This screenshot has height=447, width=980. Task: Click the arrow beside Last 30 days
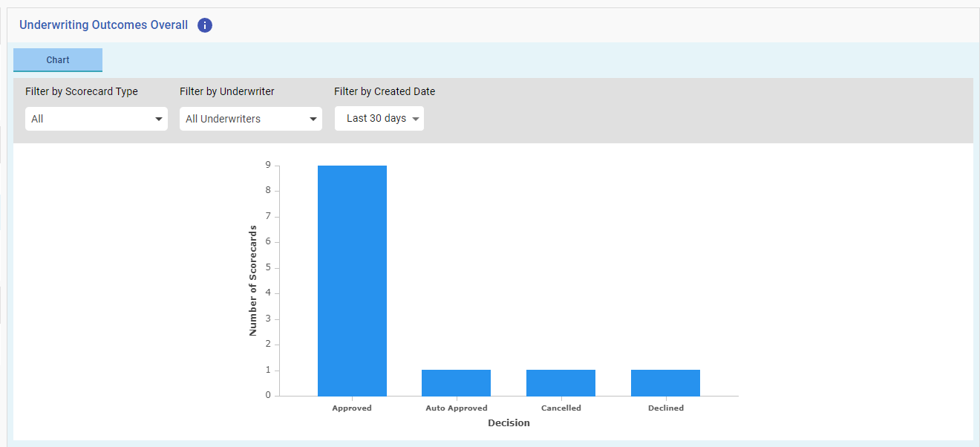pos(416,119)
